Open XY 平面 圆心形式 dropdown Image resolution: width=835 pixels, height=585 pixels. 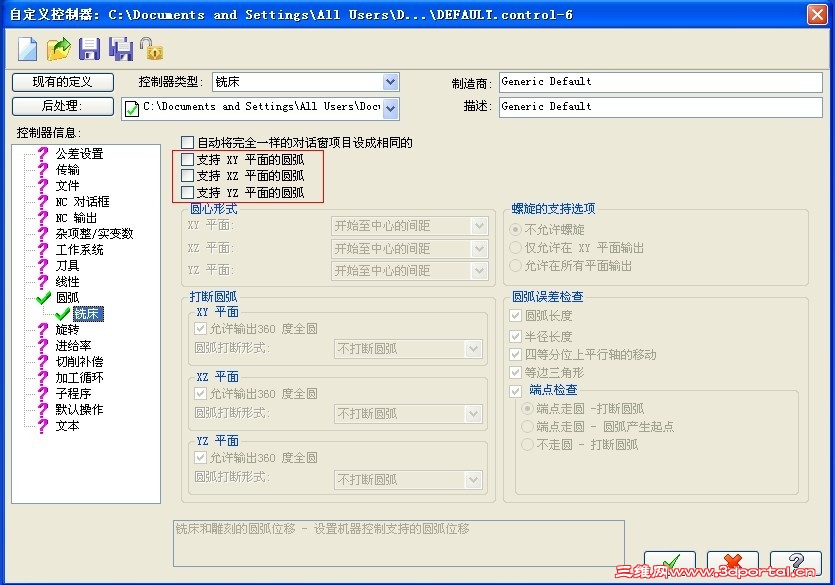pyautogui.click(x=479, y=226)
